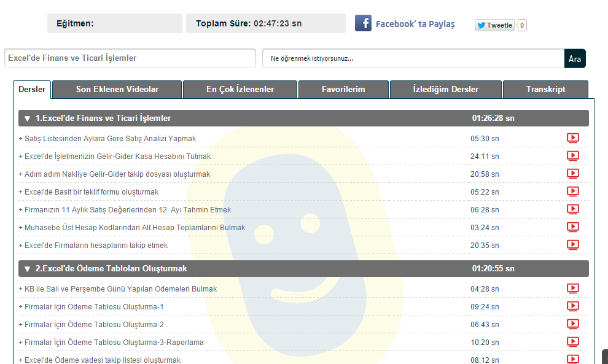Click the 'Tweetle' button
Viewport: 608px width, 364px height.
coord(494,25)
